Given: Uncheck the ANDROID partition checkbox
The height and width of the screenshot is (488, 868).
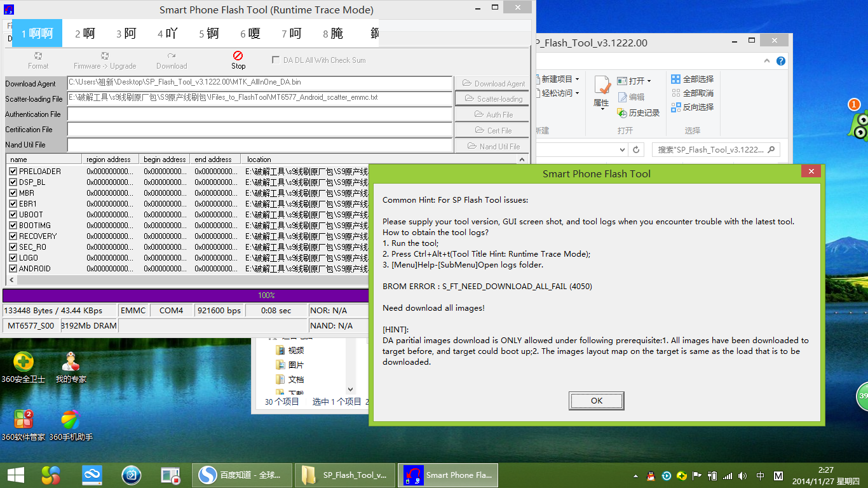Looking at the screenshot, I should point(13,269).
